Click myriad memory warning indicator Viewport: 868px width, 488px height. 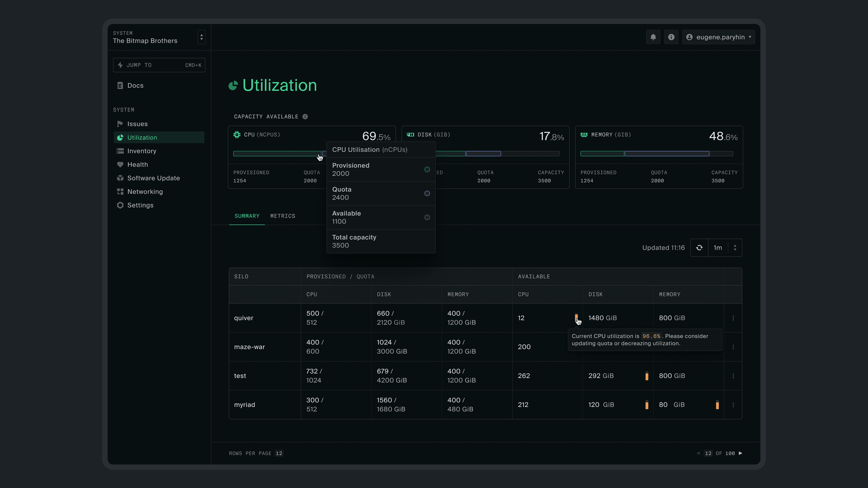(x=717, y=405)
